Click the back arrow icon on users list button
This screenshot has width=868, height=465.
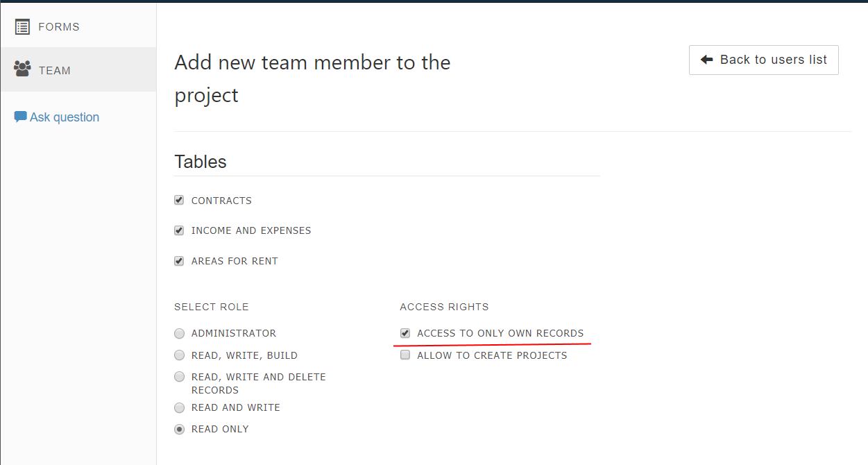point(707,60)
